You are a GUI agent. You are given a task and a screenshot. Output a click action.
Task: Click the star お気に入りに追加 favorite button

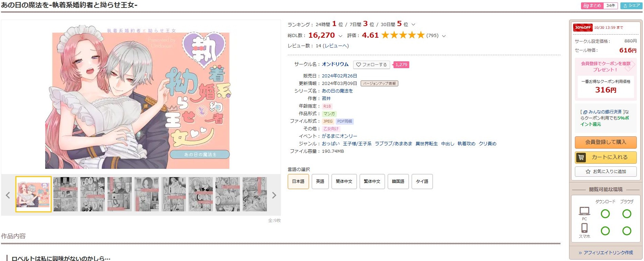click(606, 172)
